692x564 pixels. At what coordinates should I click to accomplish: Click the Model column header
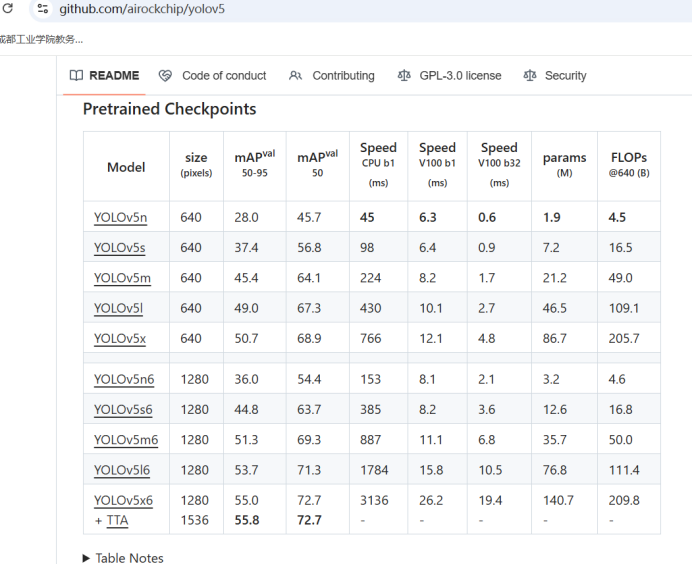coord(126,167)
